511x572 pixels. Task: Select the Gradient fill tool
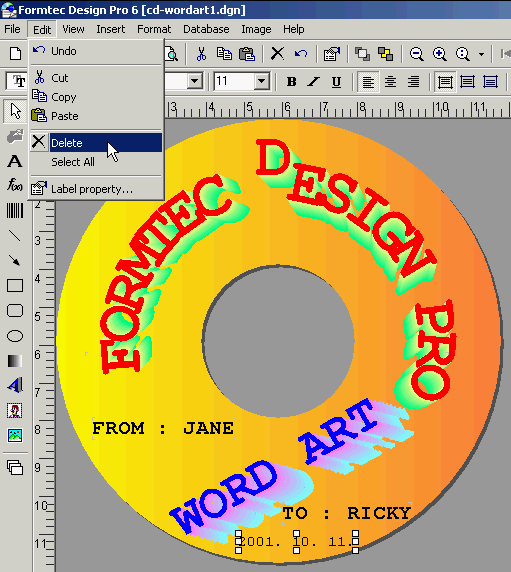point(15,361)
